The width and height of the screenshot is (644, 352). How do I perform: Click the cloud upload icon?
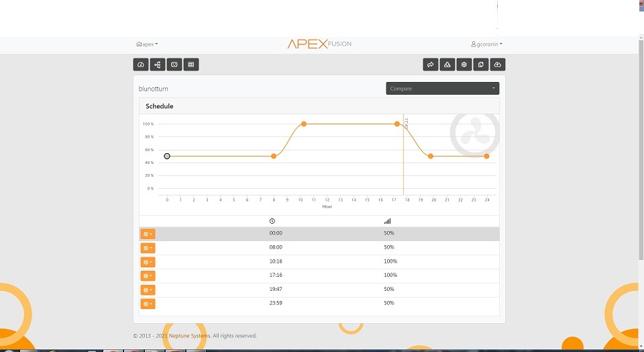coord(498,64)
